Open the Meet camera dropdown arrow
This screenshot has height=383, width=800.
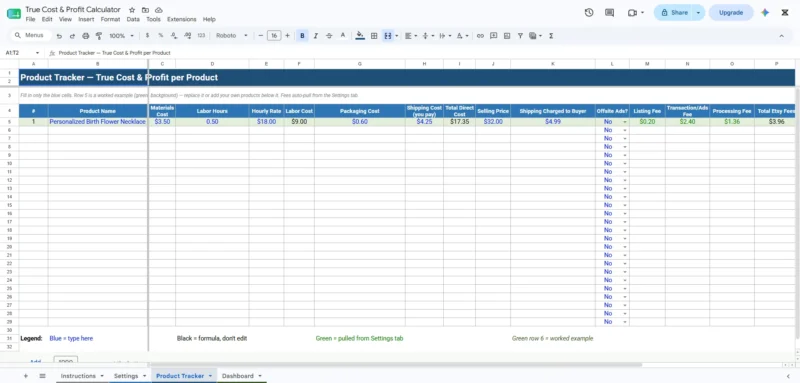tap(642, 13)
